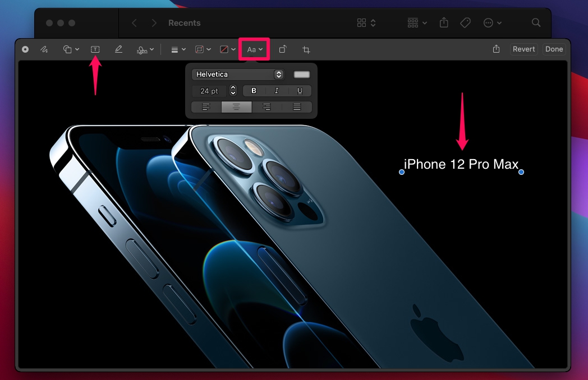Screen dimensions: 588x380
Task: Click the Done button
Action: tap(554, 49)
